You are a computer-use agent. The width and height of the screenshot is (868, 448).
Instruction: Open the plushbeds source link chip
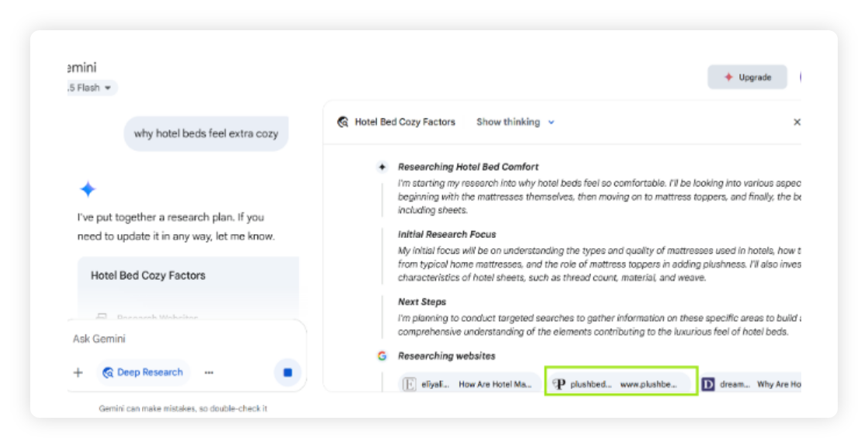coord(621,384)
